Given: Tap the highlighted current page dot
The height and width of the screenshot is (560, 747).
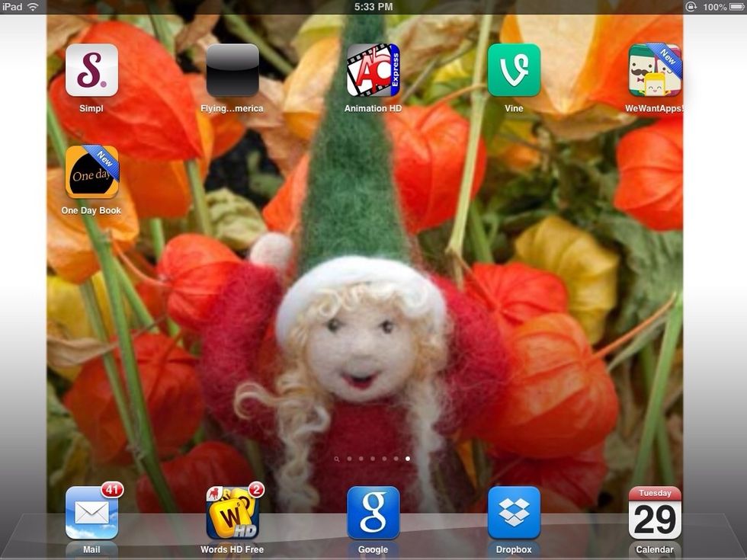Looking at the screenshot, I should (x=408, y=459).
